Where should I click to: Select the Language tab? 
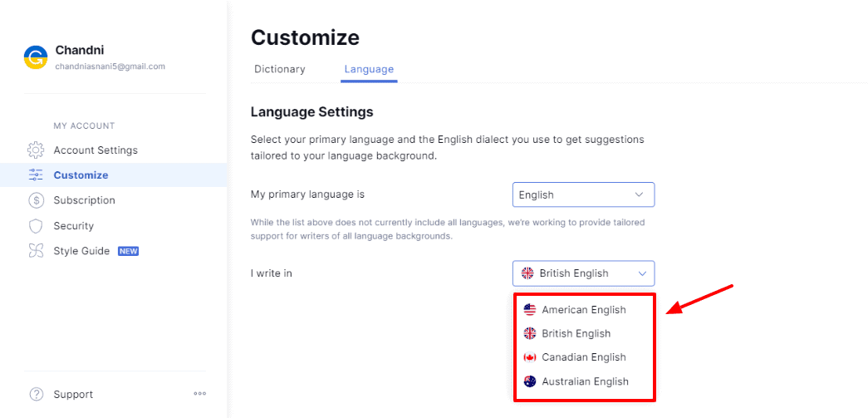[369, 69]
